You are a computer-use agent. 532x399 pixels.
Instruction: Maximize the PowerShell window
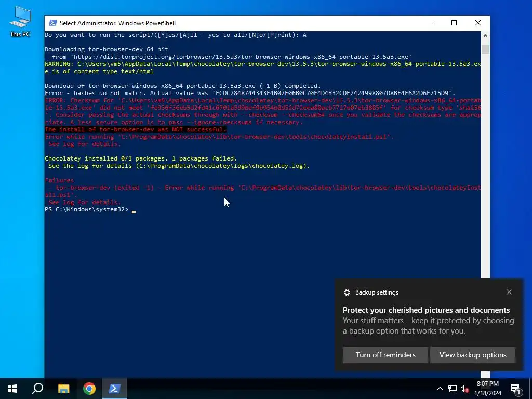tap(454, 23)
